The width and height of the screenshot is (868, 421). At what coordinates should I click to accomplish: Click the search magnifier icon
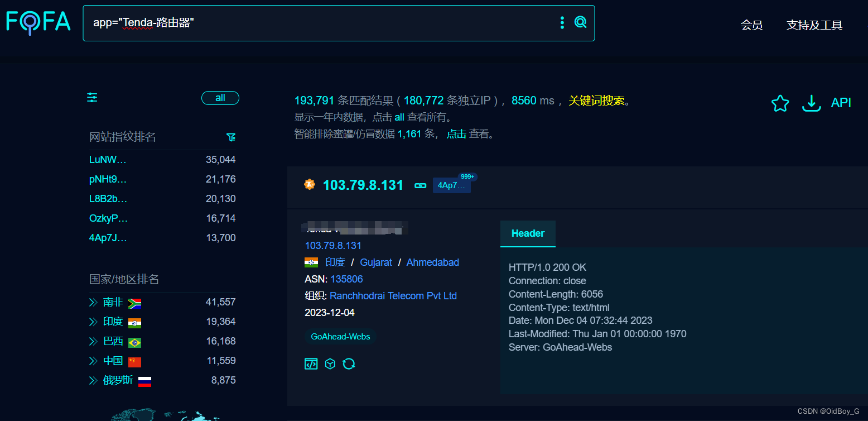581,22
